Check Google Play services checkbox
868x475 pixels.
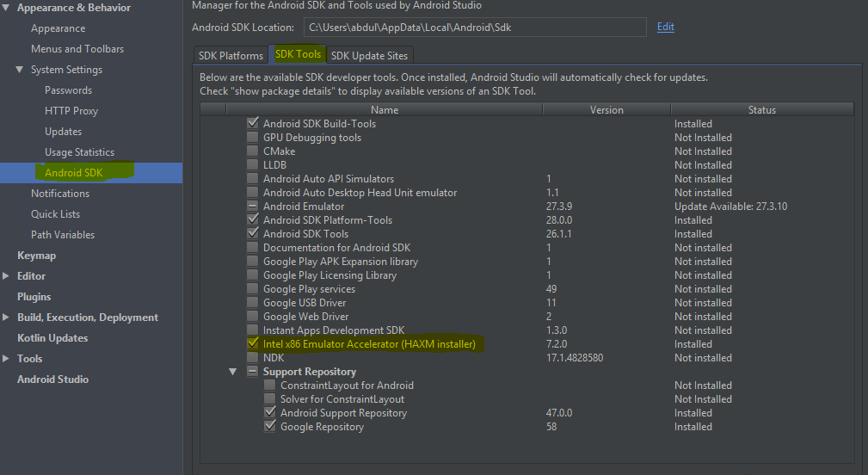click(x=252, y=289)
